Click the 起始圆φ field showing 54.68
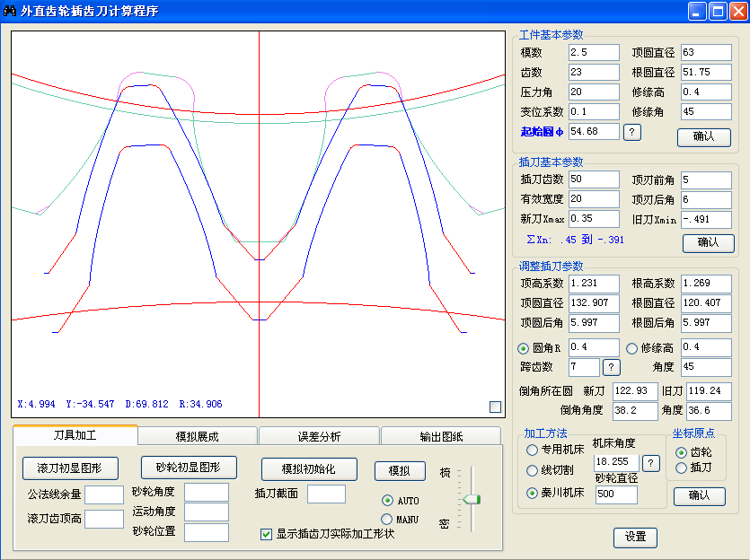 click(594, 131)
